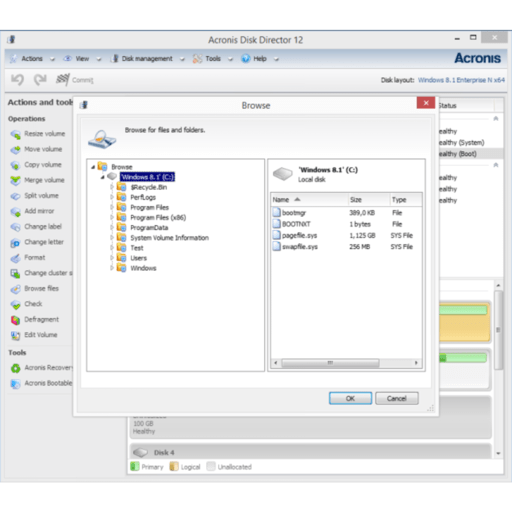Click the Change letter icon
Screen dimensions: 512x512
pyautogui.click(x=15, y=243)
